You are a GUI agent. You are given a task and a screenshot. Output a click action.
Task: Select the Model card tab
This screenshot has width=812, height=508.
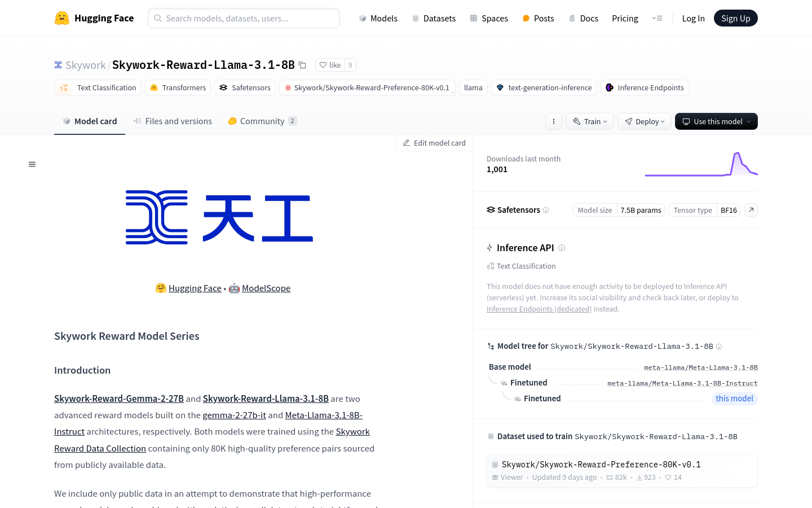pos(90,121)
